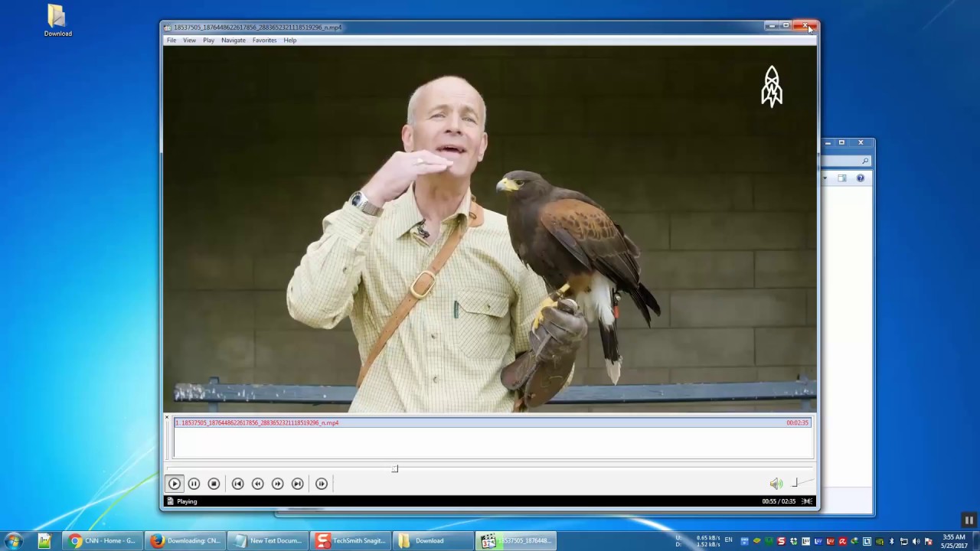
Task: Toggle Explorer preview pane icon
Action: [842, 178]
